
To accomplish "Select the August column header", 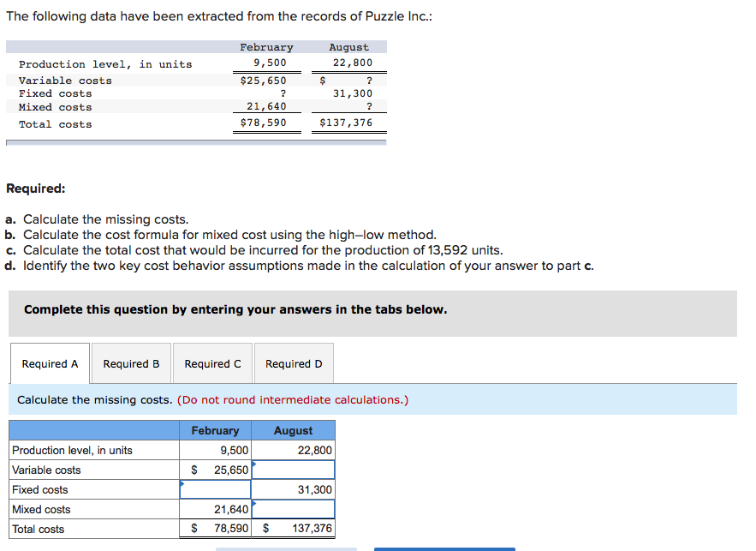I will coord(294,430).
